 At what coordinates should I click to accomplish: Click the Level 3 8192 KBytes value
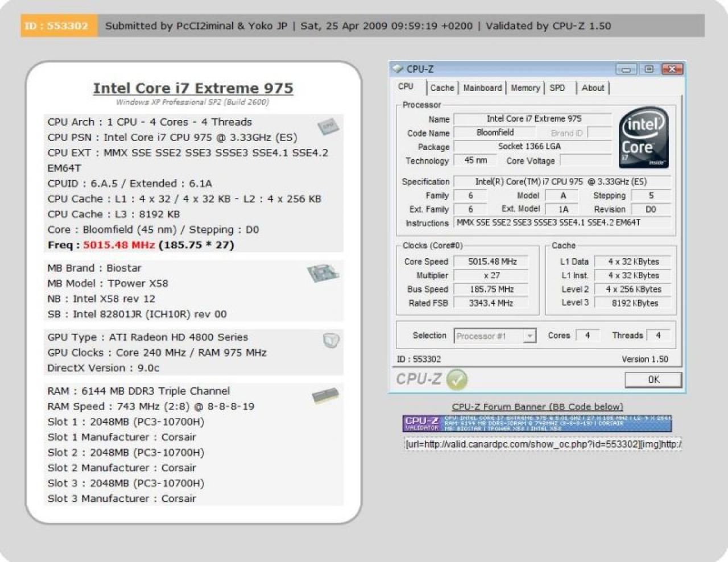click(633, 303)
